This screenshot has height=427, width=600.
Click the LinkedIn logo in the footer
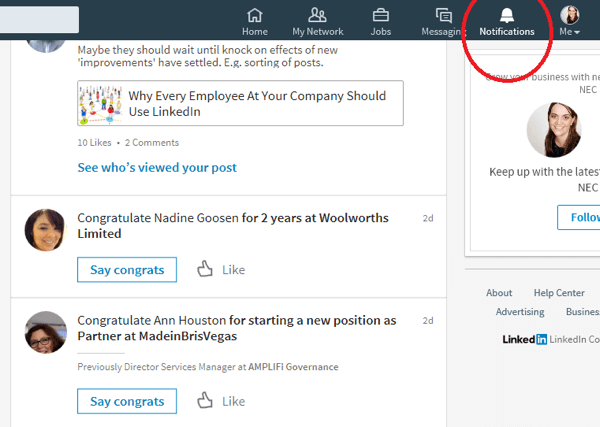coord(525,339)
